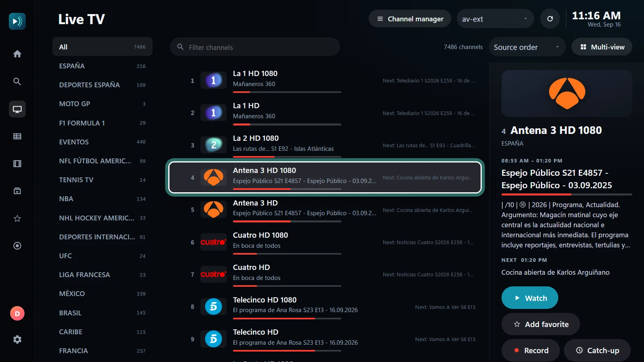Click the Filter channels search field
The image size is (644, 362).
[255, 47]
